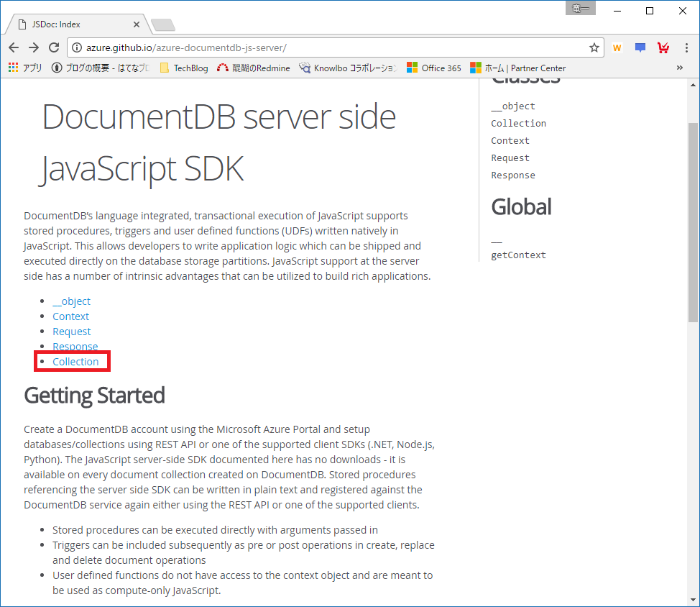This screenshot has height=607, width=700.
Task: Click the Global sidebar heading
Action: point(521,207)
